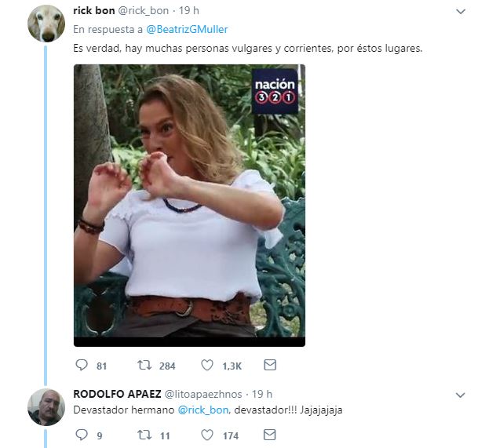Screen dimensions: 496x448
Task: Visit the RODOLFO APAEZ profile name
Action: coord(118,394)
